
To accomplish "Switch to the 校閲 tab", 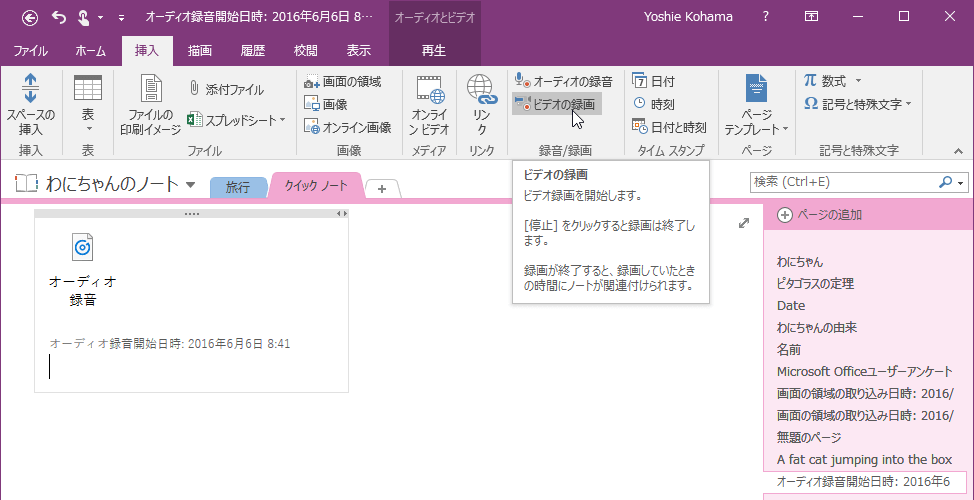I will 306,51.
